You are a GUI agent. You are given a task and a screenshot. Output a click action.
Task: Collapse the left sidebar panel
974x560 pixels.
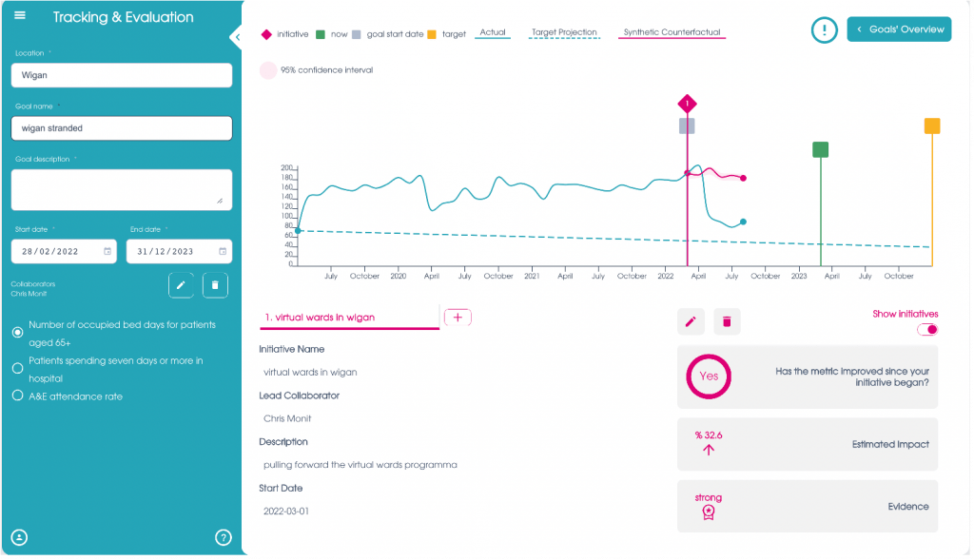click(x=236, y=37)
